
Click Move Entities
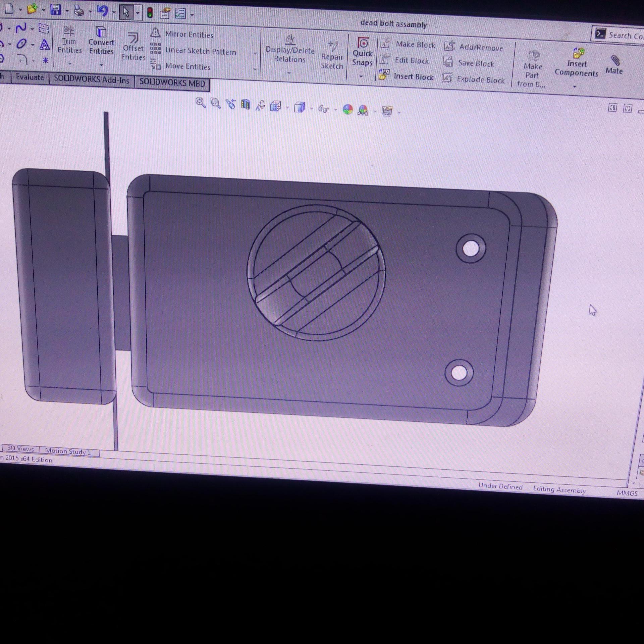point(180,66)
